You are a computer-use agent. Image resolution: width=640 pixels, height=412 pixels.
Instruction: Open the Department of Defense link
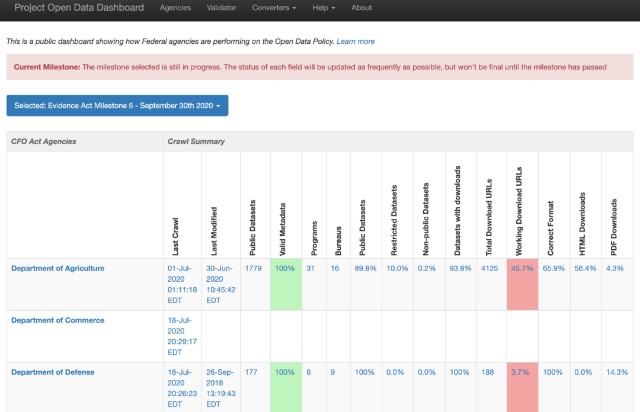point(53,372)
